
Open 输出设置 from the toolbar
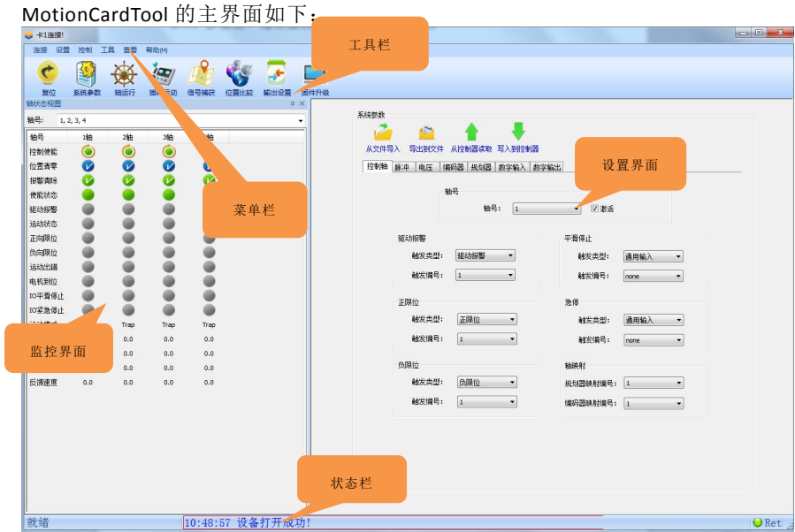coord(277,74)
